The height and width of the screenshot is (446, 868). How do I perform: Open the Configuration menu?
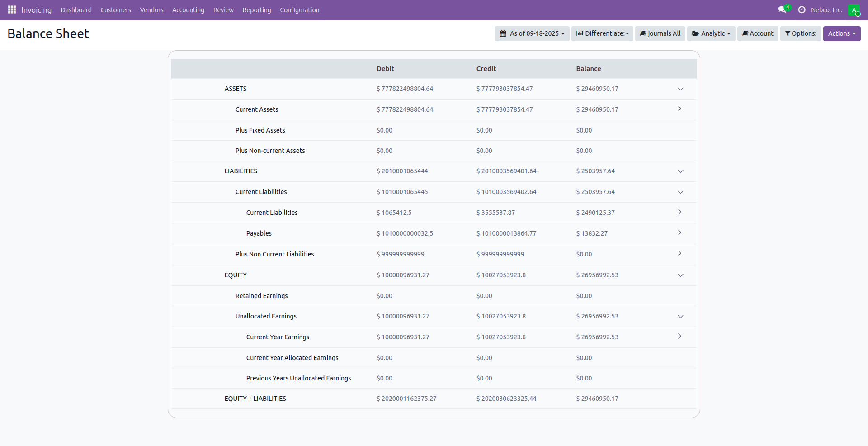(299, 10)
